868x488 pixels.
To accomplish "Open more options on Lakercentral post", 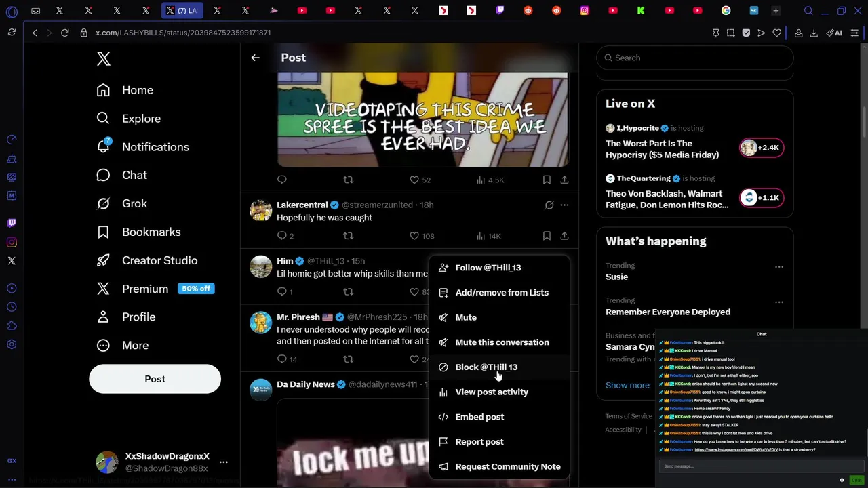I will tap(564, 205).
